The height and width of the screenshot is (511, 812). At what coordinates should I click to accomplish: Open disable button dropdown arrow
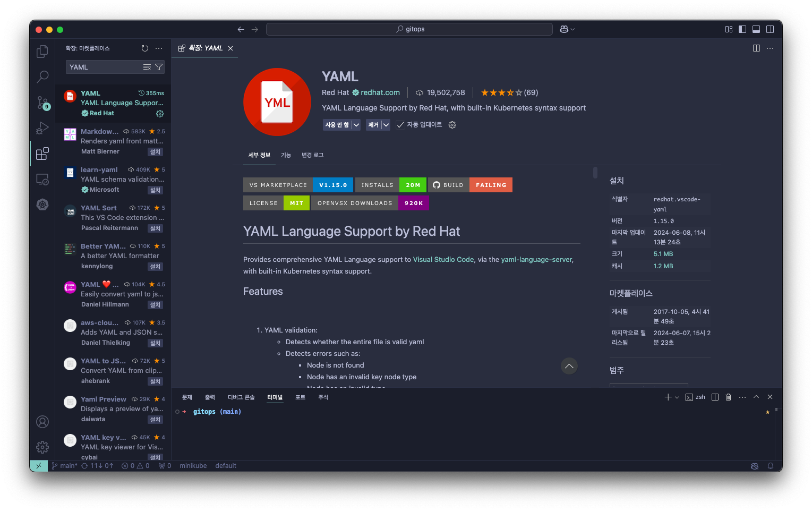[x=356, y=125]
